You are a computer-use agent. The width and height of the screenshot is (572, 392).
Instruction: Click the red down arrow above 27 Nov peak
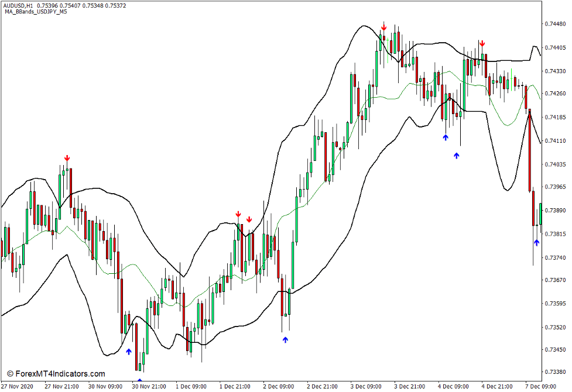(67, 159)
